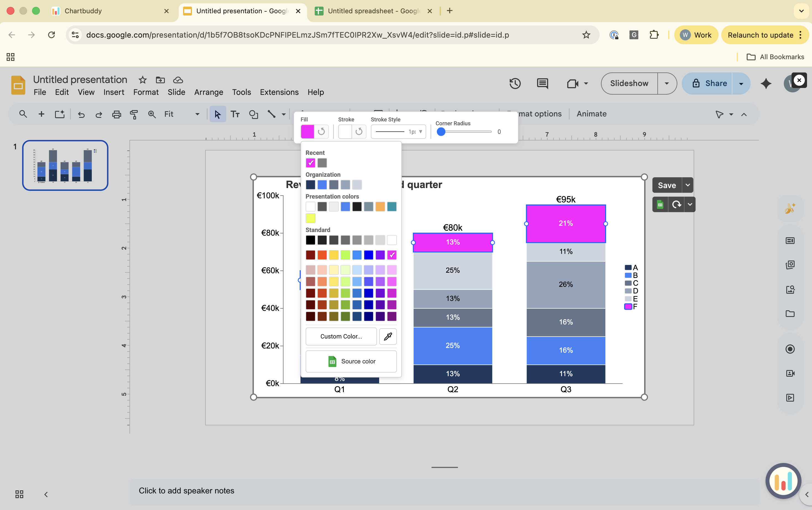Select the Shape tool
The width and height of the screenshot is (812, 510).
(254, 114)
